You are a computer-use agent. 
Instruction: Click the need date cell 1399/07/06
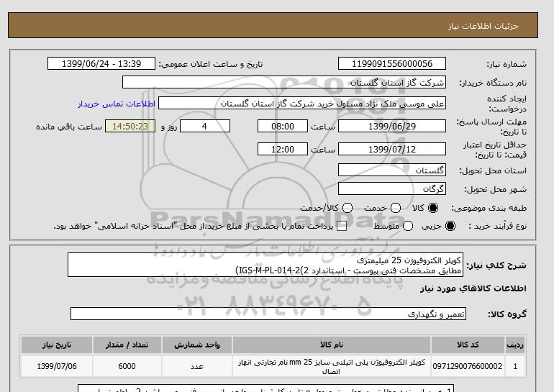(57, 366)
